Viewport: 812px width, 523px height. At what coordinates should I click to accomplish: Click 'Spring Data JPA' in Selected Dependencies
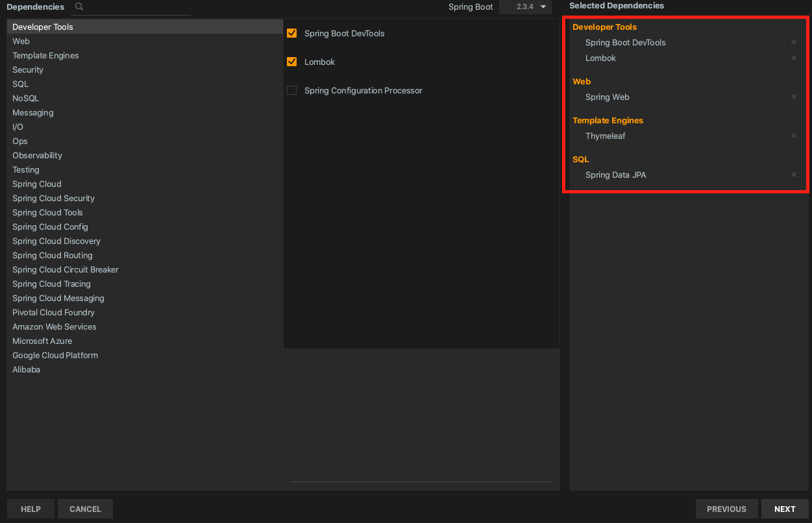[615, 175]
